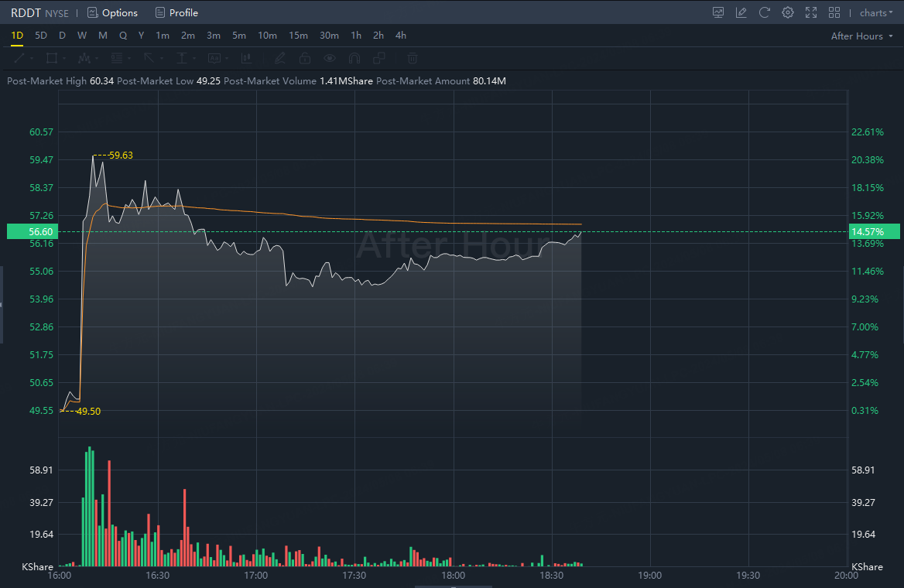Screen dimensions: 904x588
Task: Click the 49.50 low marker label
Action: [x=88, y=411]
